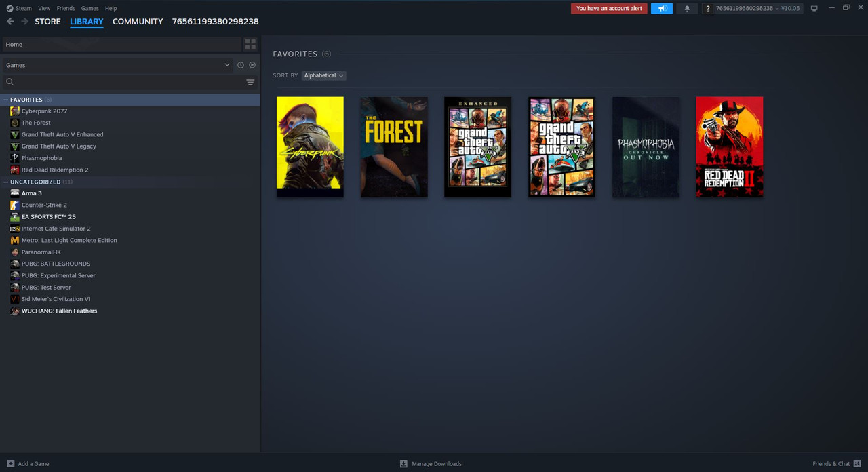868x472 pixels.
Task: Click the Manage Downloads icon
Action: [403, 463]
